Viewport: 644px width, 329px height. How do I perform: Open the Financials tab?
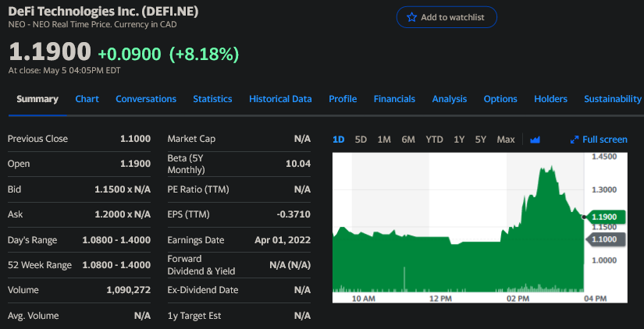click(x=394, y=99)
